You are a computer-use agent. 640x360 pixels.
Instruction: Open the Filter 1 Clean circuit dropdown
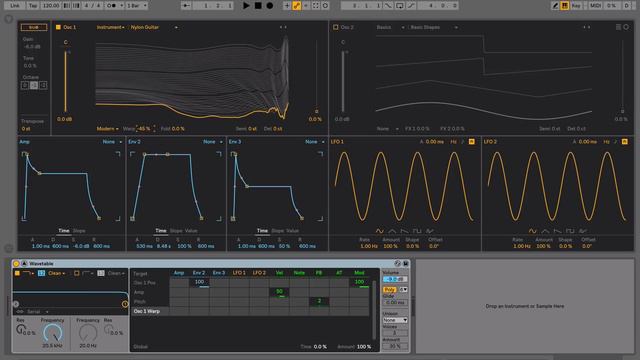pos(57,273)
